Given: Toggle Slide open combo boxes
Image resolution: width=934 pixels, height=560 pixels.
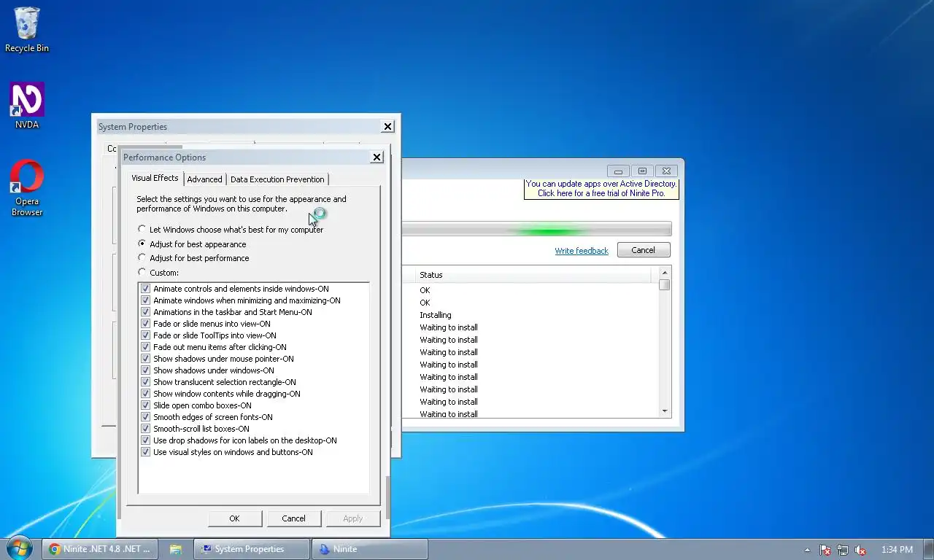Looking at the screenshot, I should click(145, 405).
